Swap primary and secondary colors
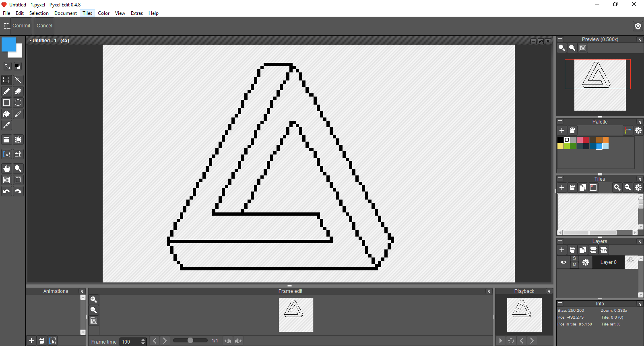644x346 pixels. tap(7, 66)
